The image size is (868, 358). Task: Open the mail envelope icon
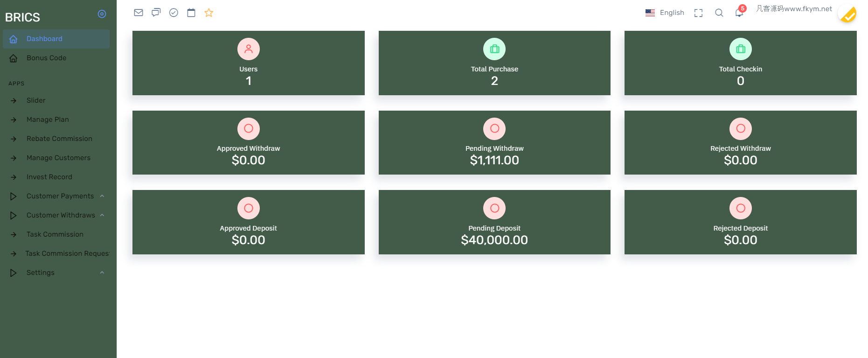pyautogui.click(x=139, y=13)
